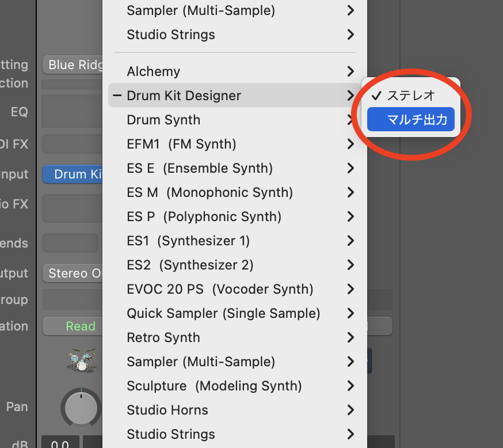Open the Alchemy submenu

pos(153,71)
